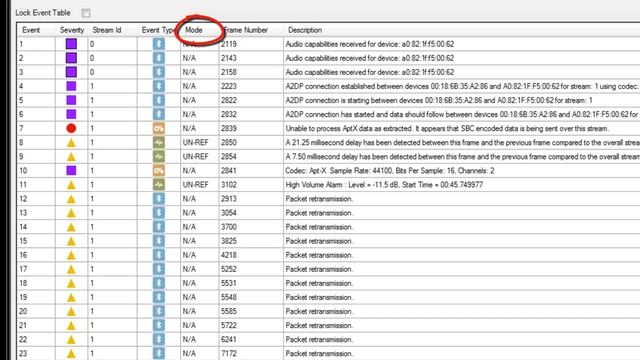Click the red error circle in event 7
This screenshot has height=360, width=640.
coord(71,129)
